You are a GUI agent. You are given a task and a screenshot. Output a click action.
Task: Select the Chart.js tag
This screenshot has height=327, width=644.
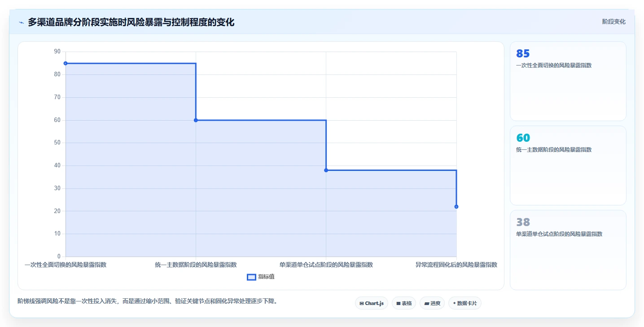371,303
